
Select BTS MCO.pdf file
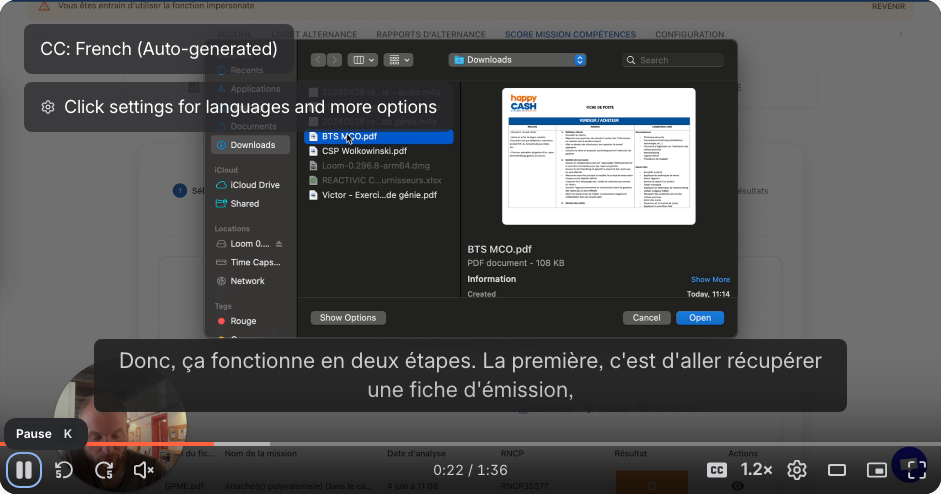point(379,136)
